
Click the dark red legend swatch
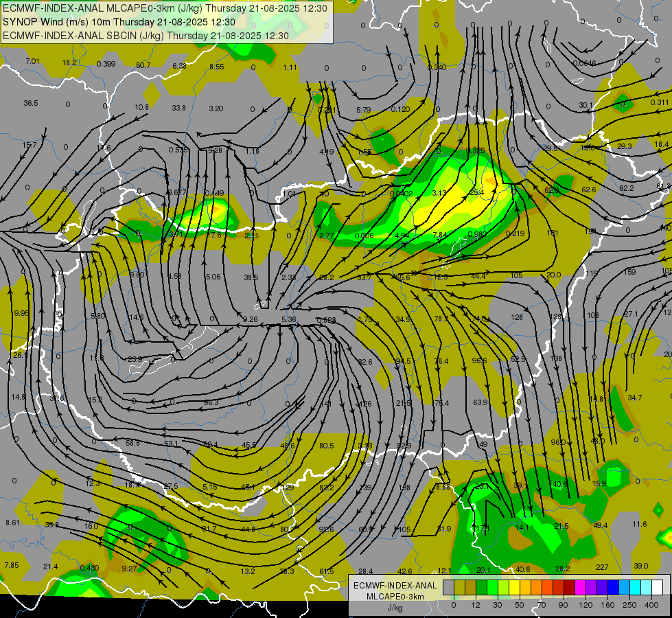(570, 587)
